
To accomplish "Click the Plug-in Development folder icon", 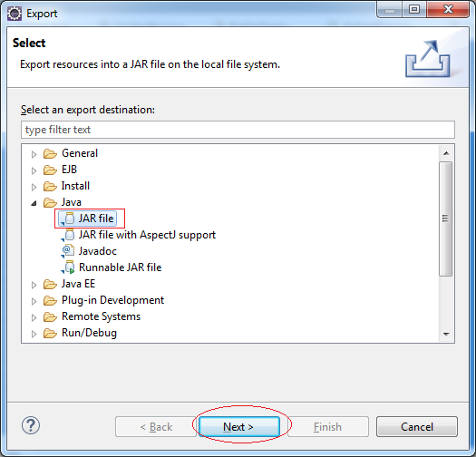I will 50,301.
